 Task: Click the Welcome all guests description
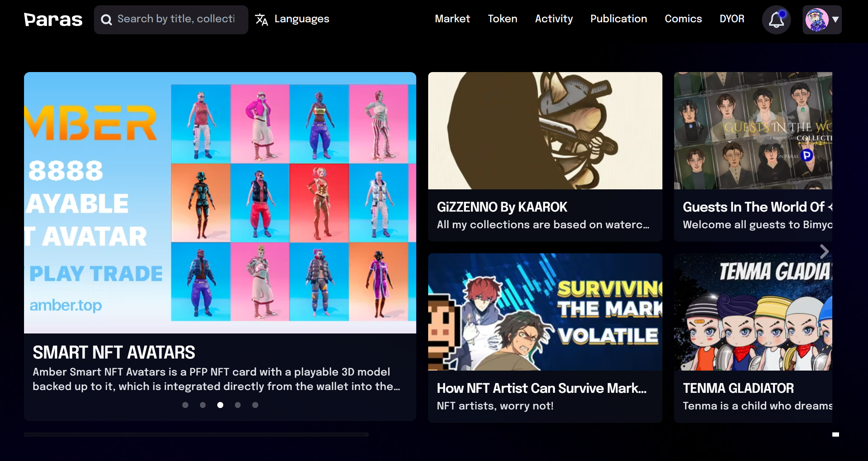(x=757, y=225)
